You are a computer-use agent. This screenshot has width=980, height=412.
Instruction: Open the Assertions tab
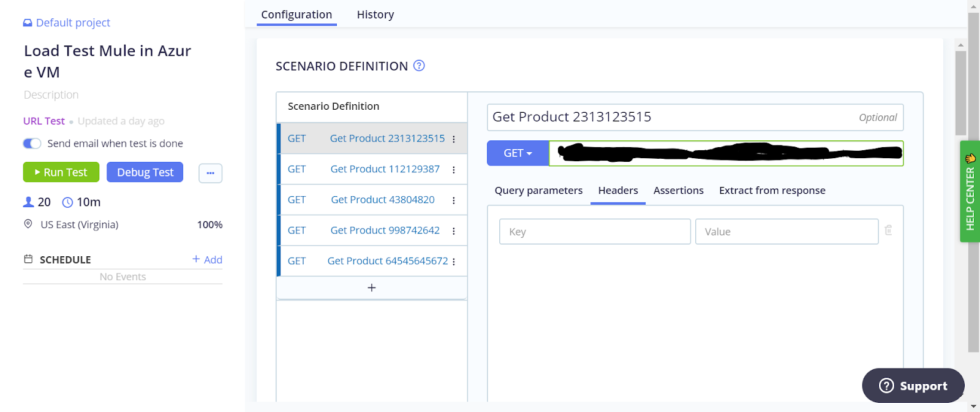pos(678,191)
